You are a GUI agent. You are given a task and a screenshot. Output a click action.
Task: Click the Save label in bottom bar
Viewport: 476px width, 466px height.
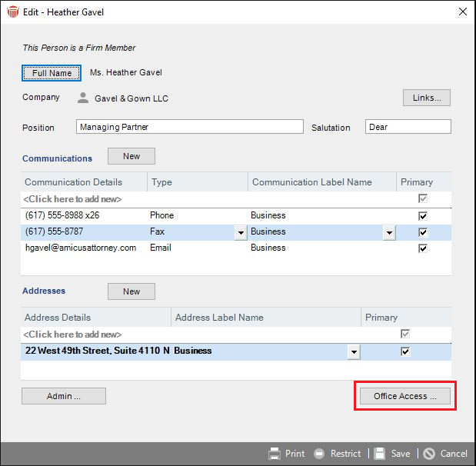(x=401, y=454)
